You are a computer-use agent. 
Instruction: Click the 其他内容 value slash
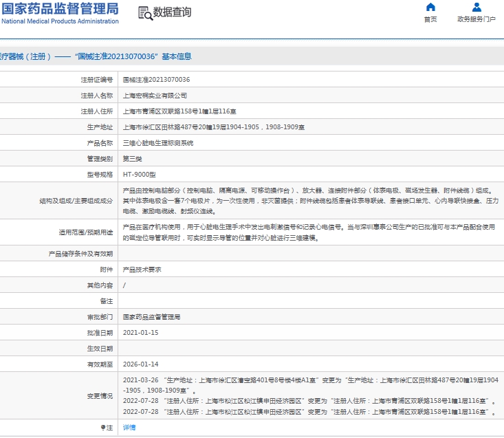124,285
